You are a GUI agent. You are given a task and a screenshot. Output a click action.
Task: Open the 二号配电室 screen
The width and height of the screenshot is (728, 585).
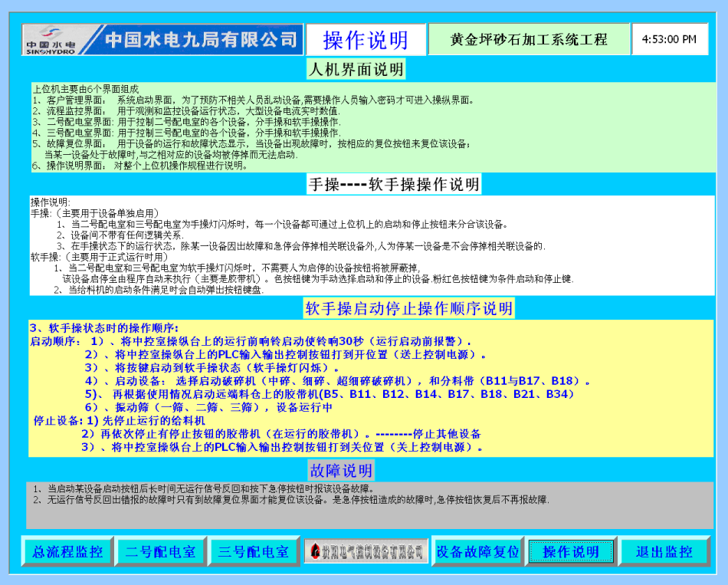click(x=160, y=550)
